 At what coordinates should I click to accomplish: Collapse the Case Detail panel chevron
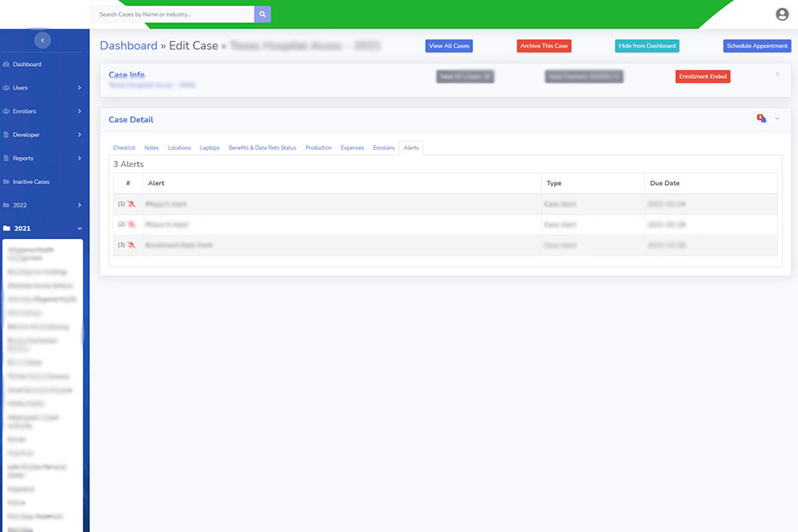[x=777, y=119]
